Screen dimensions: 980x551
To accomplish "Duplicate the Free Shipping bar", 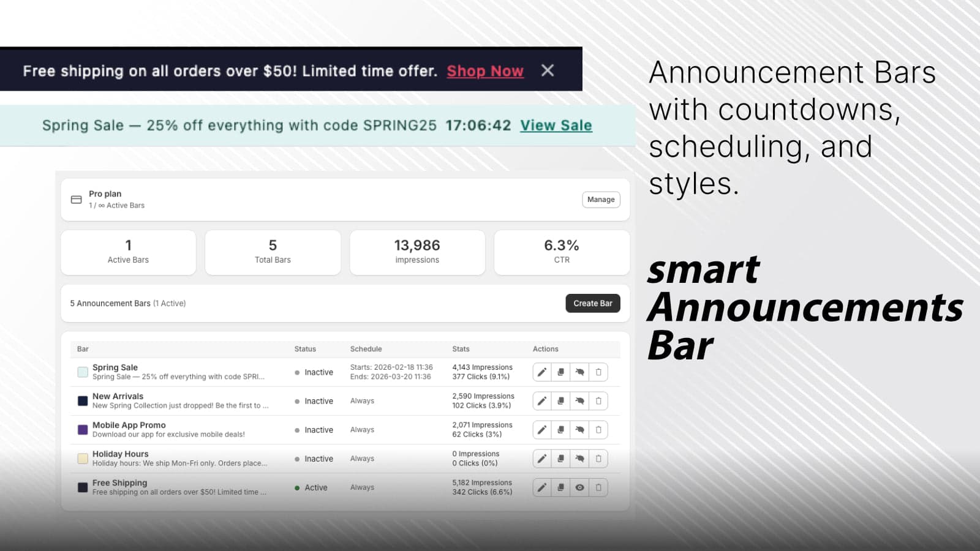I will pyautogui.click(x=561, y=487).
